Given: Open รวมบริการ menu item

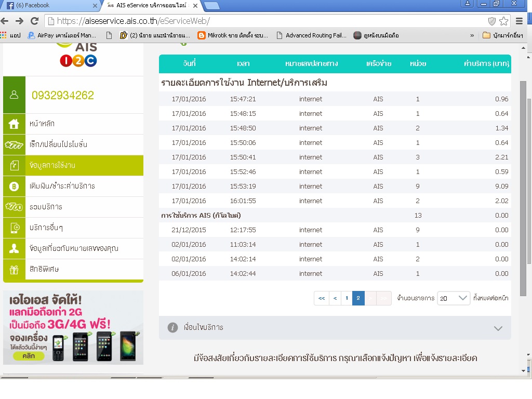Looking at the screenshot, I should [x=73, y=207].
